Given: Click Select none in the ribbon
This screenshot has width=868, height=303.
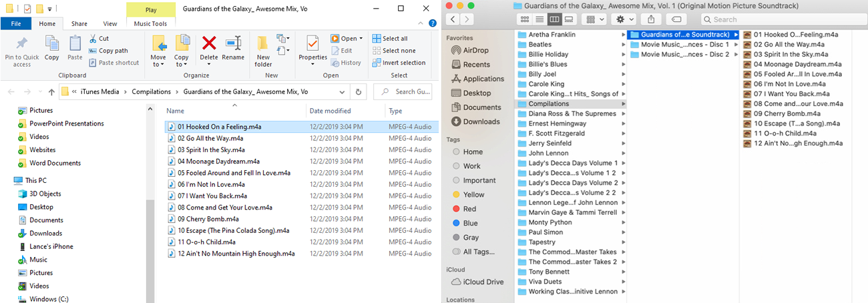Looking at the screenshot, I should 394,51.
